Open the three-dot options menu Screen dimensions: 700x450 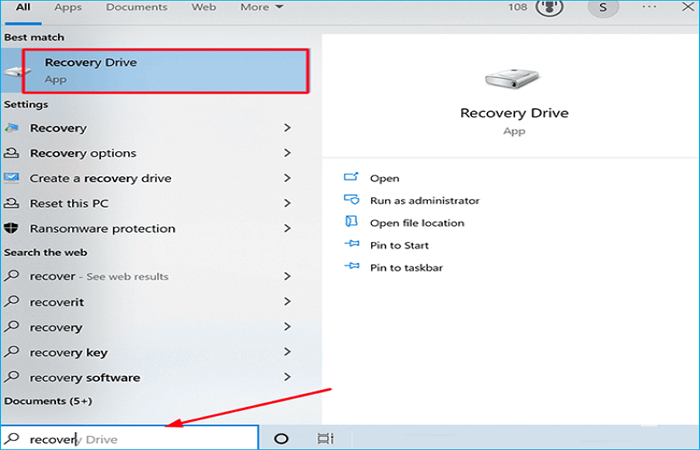point(649,7)
